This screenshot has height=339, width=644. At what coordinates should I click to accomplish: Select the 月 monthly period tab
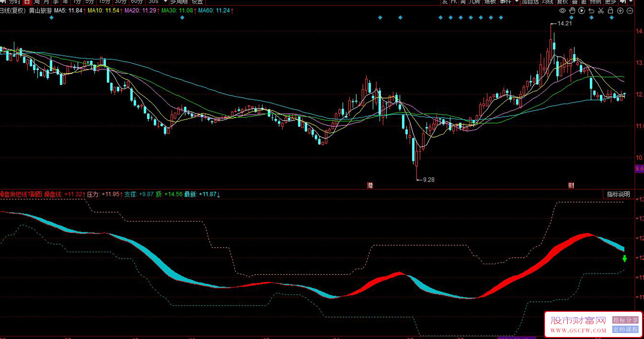(46, 2)
